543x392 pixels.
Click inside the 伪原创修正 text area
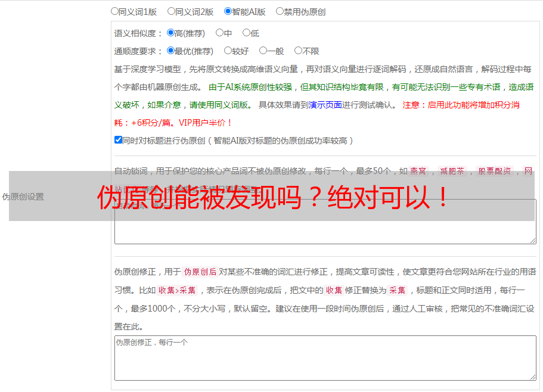325,358
